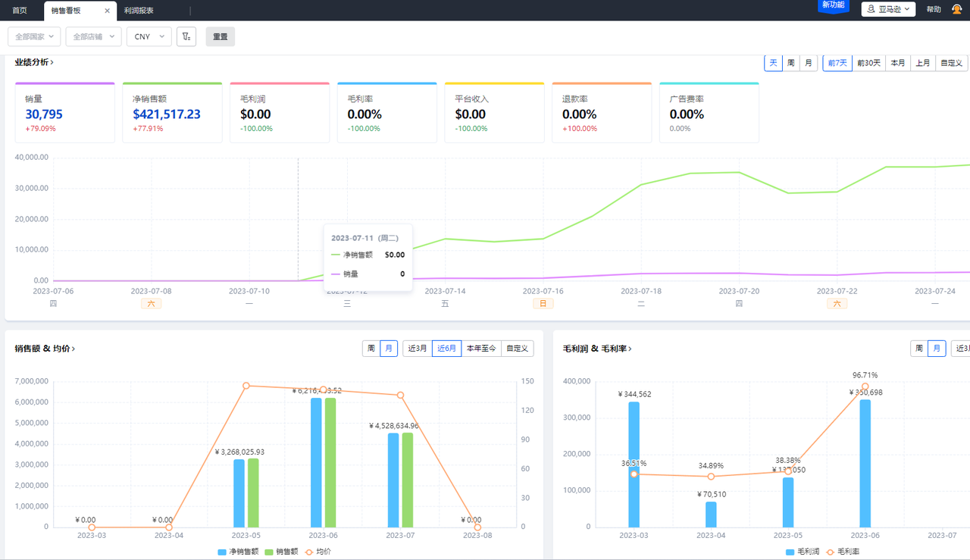Click the 新功能 badge
970x560 pixels.
(833, 5)
